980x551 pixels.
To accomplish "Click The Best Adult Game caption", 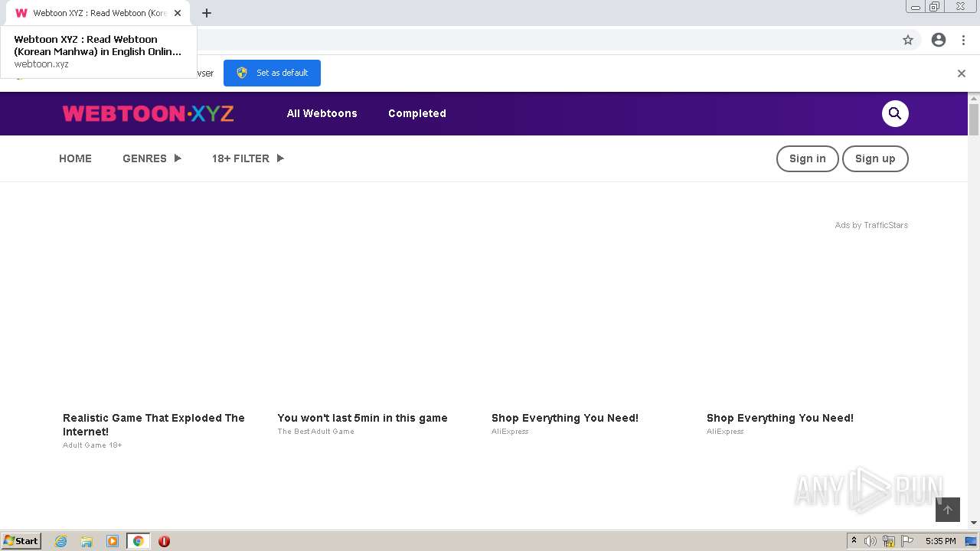I will coord(315,432).
